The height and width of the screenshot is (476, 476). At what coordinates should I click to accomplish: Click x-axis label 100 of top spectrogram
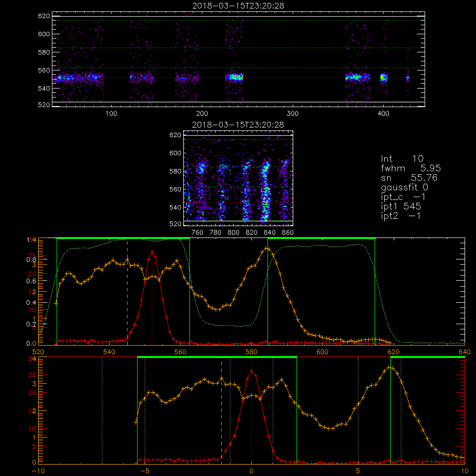111,114
